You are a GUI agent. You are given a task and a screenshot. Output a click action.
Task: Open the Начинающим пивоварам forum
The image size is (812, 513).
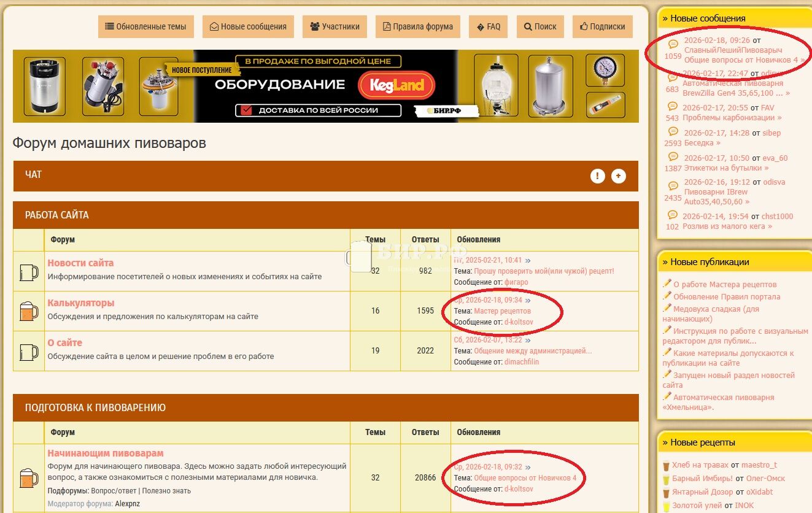(x=106, y=453)
